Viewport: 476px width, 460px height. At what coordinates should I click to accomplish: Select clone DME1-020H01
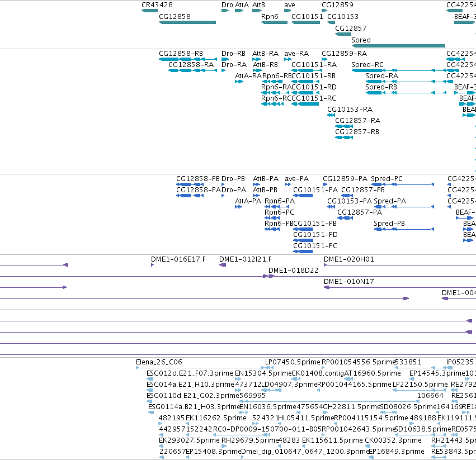tap(349, 259)
